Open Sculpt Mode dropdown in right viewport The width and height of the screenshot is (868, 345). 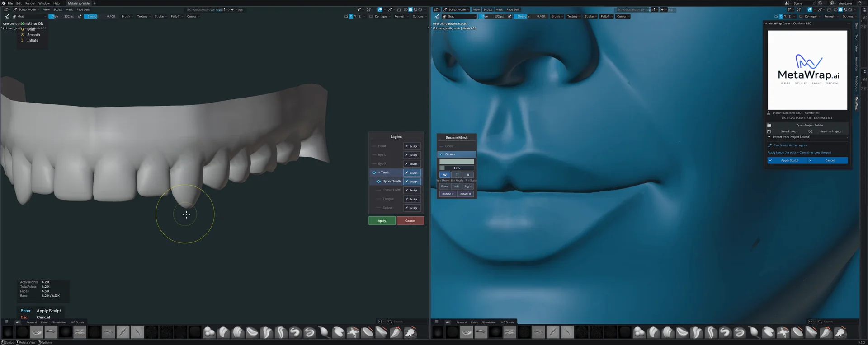pos(456,9)
